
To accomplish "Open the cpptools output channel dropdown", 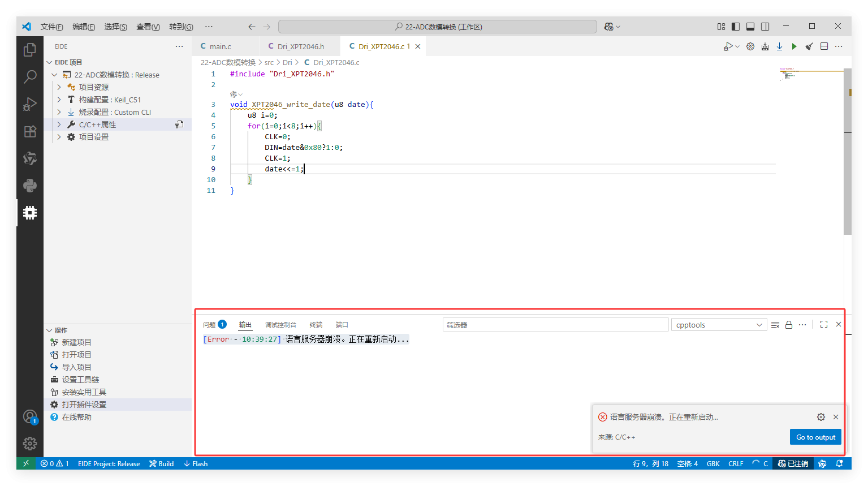I will click(719, 325).
